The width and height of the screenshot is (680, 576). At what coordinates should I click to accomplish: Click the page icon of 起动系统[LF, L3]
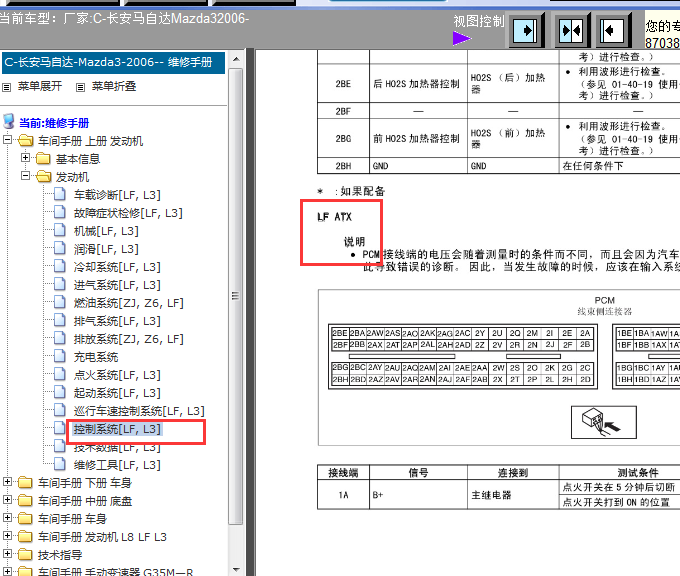[60, 392]
